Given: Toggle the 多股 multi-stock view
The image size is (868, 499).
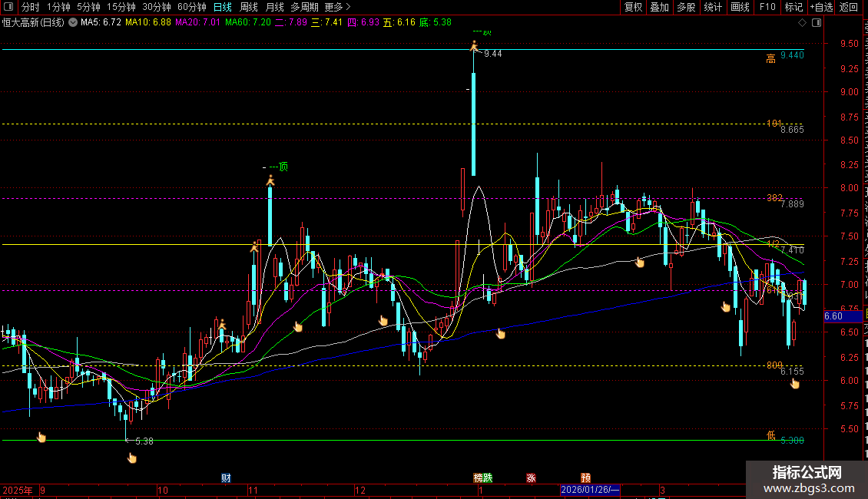Looking at the screenshot, I should pyautogui.click(x=686, y=7).
